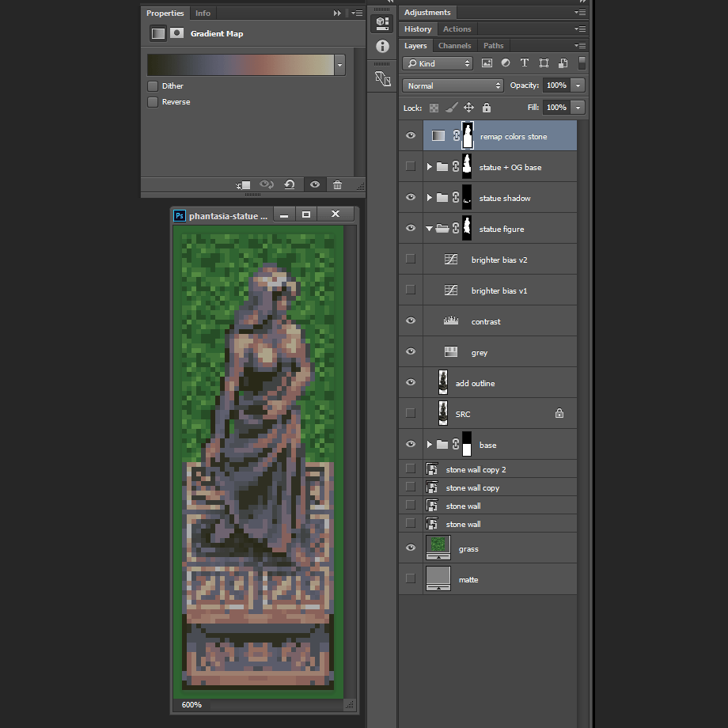Switch to the Actions tab

point(457,29)
